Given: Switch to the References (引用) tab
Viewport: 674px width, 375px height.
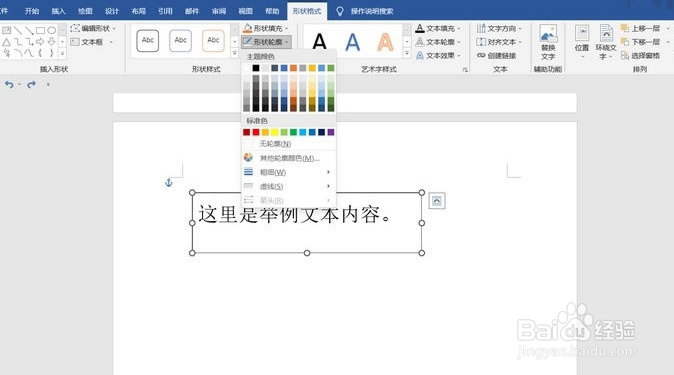Looking at the screenshot, I should (x=165, y=11).
